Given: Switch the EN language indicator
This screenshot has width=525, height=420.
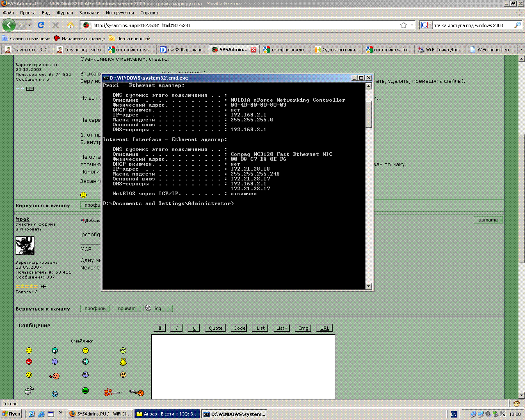Looking at the screenshot, I should click(x=454, y=414).
